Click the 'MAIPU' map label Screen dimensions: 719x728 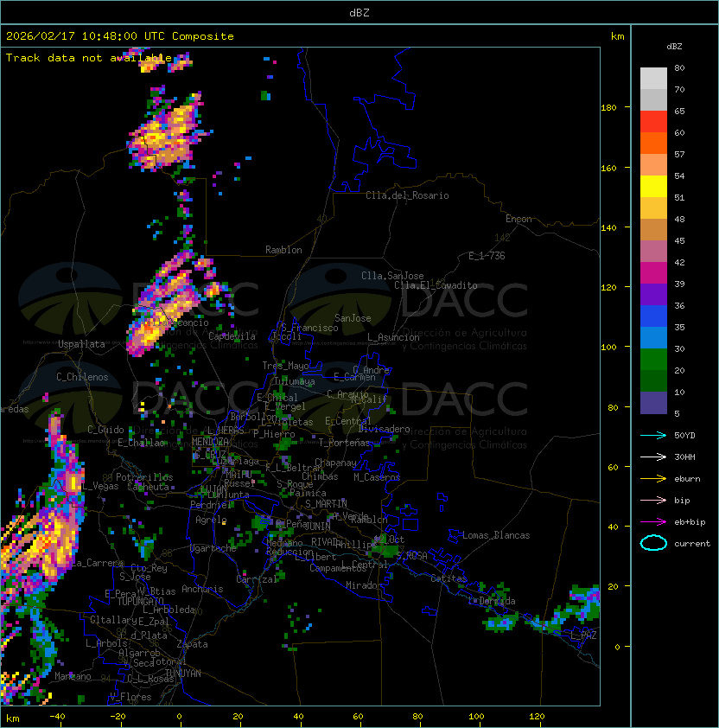pos(239,475)
